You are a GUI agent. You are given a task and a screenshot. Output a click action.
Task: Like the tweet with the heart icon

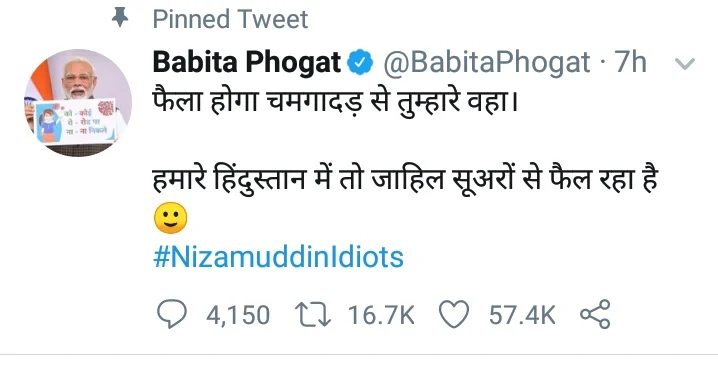click(x=454, y=314)
